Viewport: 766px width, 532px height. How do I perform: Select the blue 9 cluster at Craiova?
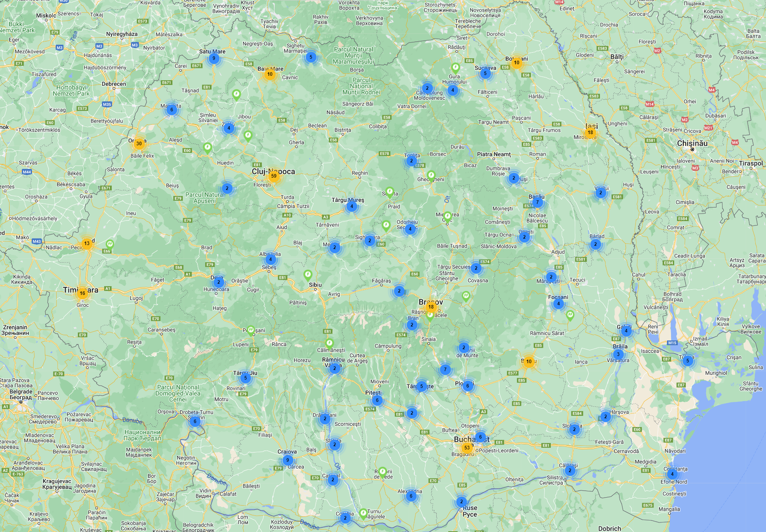click(x=287, y=460)
